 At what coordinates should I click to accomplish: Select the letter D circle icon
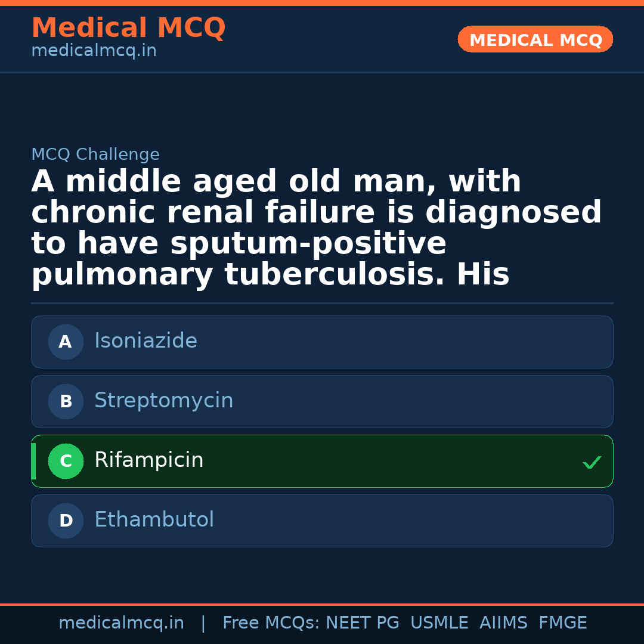tap(66, 521)
